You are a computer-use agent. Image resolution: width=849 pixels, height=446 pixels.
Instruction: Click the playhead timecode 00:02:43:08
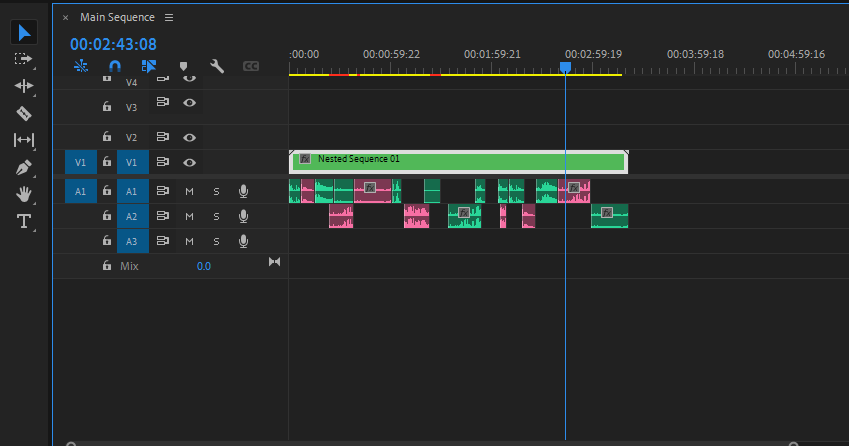(x=113, y=44)
